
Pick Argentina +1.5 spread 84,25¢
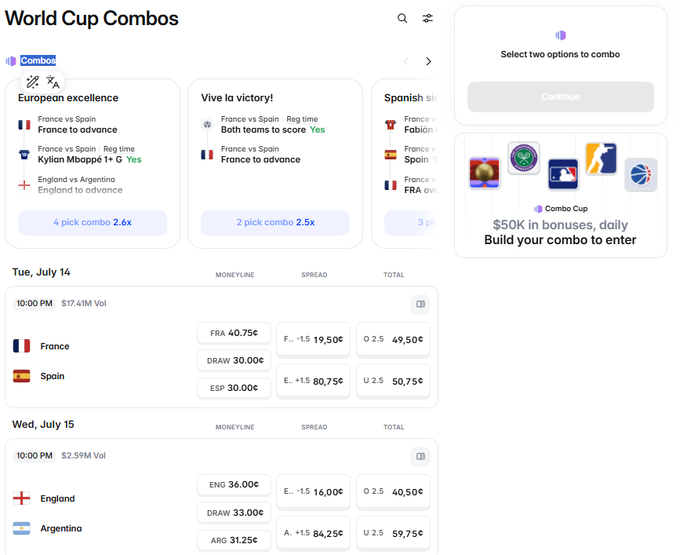coord(313,533)
